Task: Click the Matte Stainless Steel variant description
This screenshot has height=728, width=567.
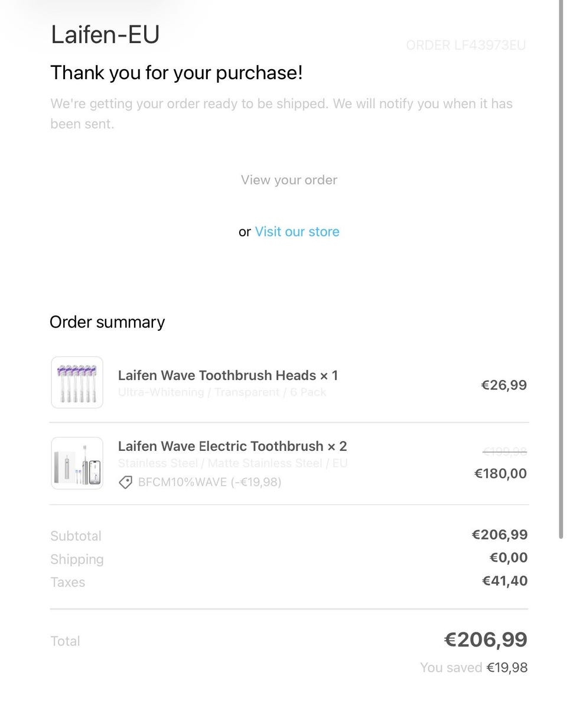Action: 233,463
